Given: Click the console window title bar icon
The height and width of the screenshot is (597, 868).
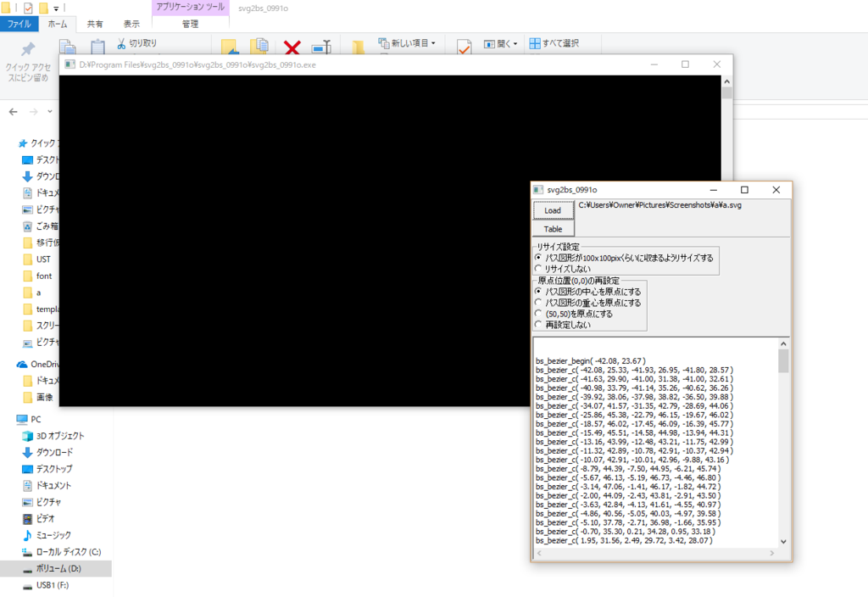Looking at the screenshot, I should click(70, 64).
